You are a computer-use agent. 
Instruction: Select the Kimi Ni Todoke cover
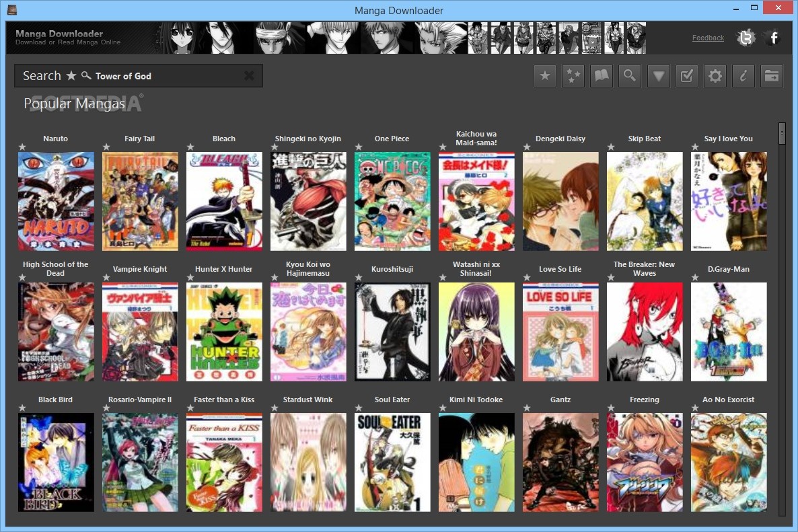476,462
